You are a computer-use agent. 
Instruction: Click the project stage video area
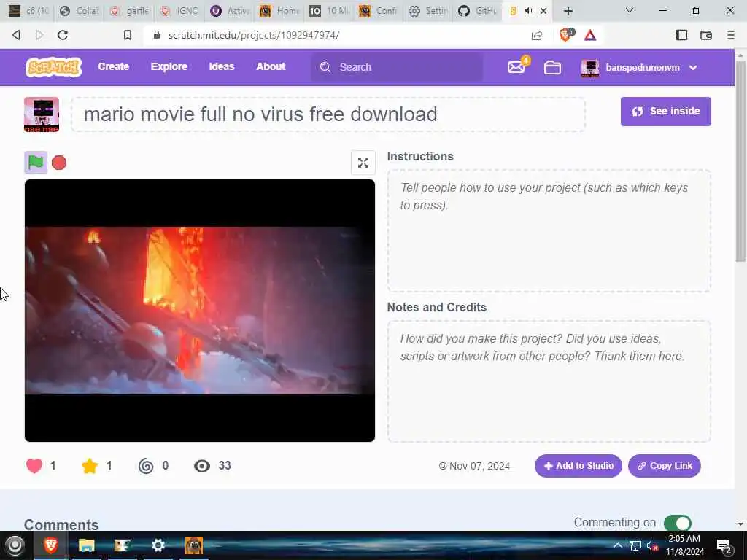click(200, 311)
